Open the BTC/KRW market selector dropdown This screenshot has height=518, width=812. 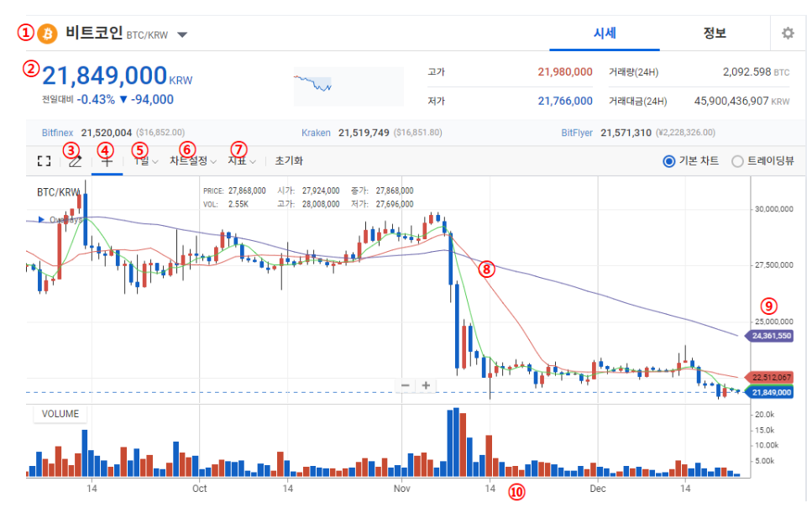click(182, 35)
